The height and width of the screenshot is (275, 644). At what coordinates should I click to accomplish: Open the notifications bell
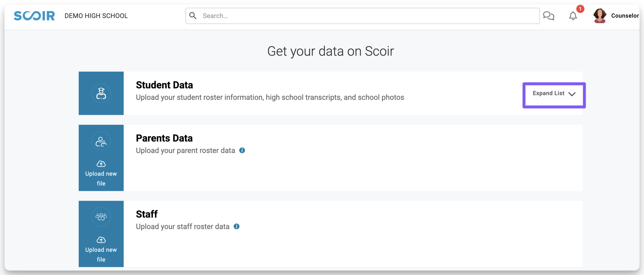tap(573, 16)
